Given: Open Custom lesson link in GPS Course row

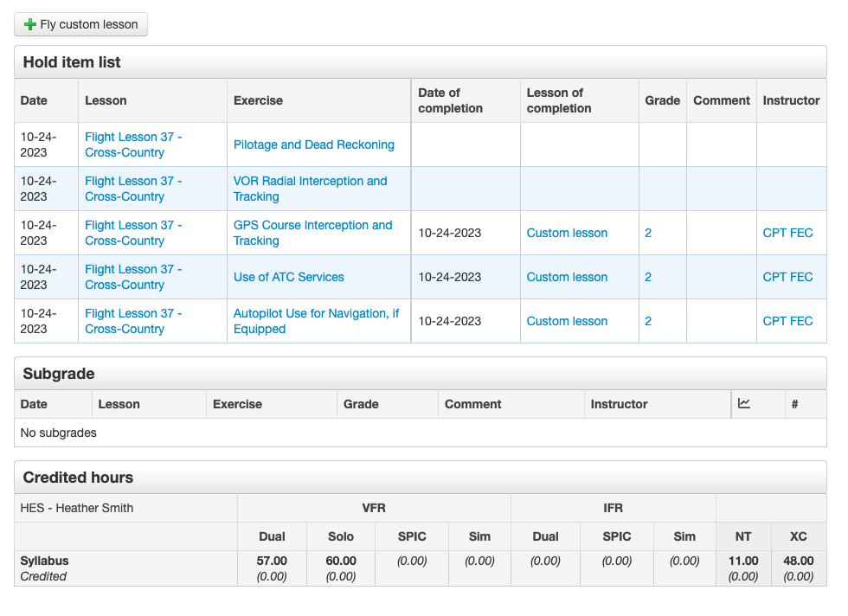Looking at the screenshot, I should (x=567, y=233).
